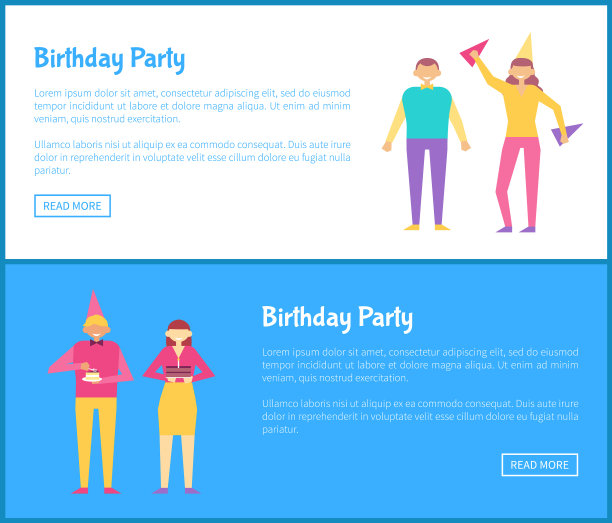Click the man's teal vest
612x523 pixels.
click(427, 112)
